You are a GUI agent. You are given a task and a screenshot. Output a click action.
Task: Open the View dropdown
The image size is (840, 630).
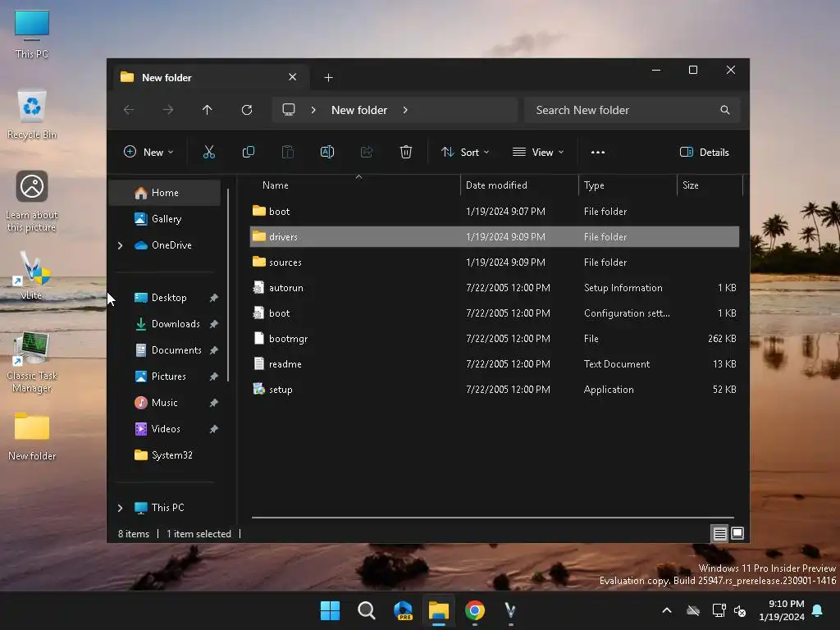[x=538, y=152]
